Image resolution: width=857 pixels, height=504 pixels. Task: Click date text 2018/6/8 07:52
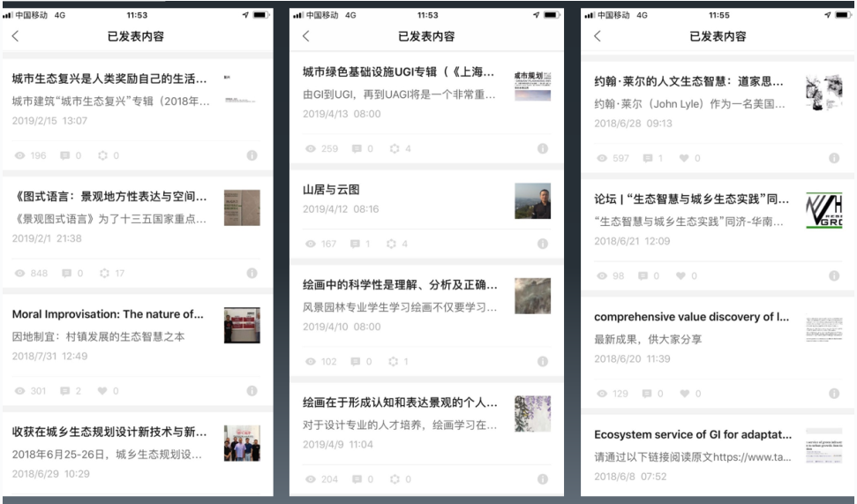(x=630, y=476)
